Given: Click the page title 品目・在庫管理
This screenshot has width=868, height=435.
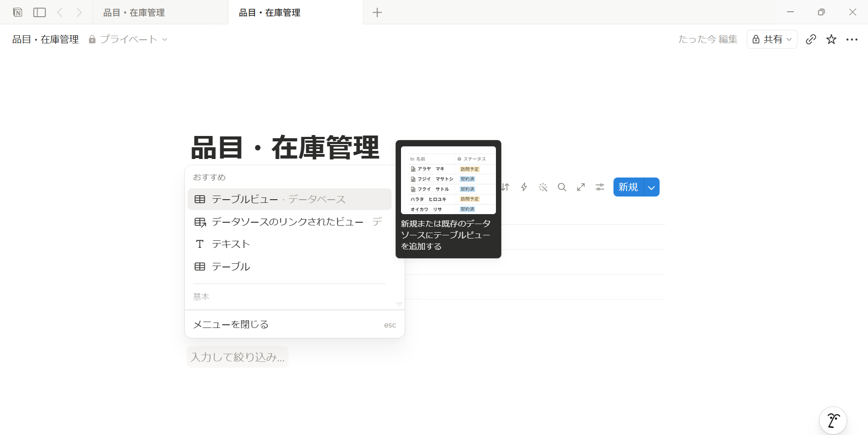Looking at the screenshot, I should (285, 147).
